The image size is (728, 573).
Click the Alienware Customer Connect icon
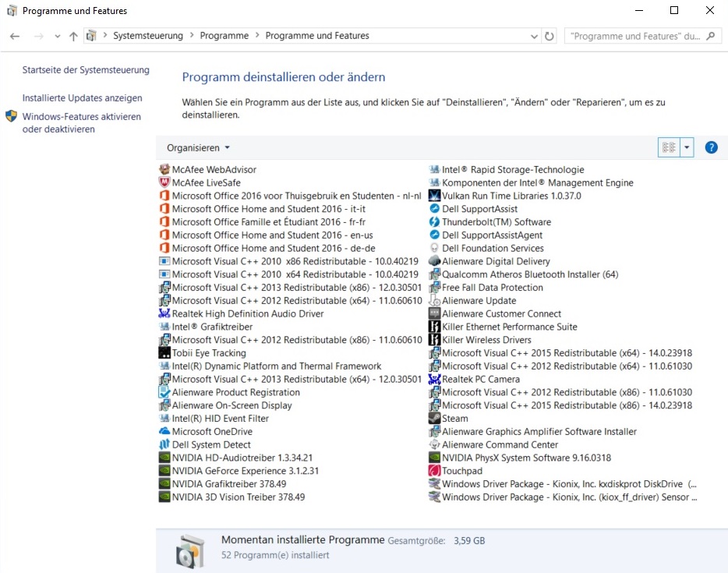point(434,313)
